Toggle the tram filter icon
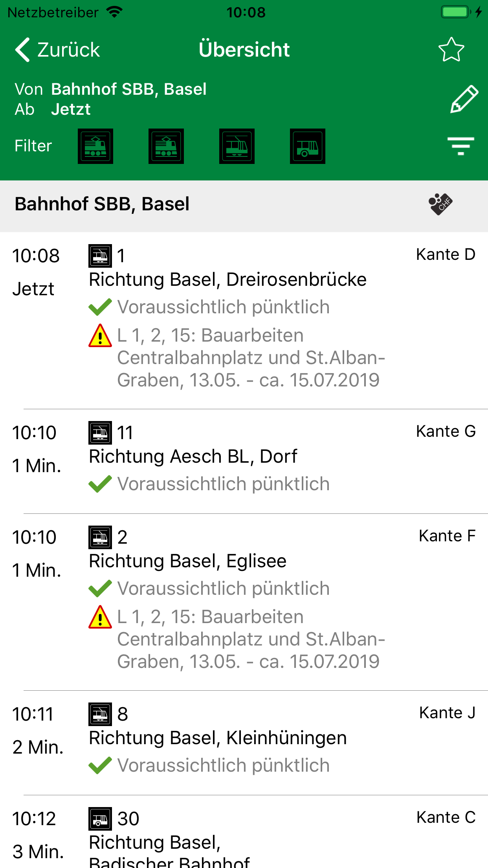Screen dimensions: 488x868 237,146
